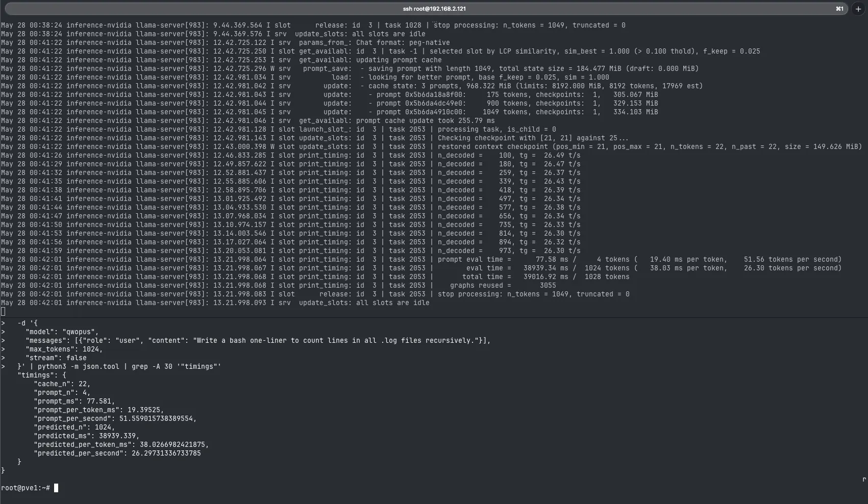
Task: Click the "prompt_n": 4 line
Action: 62,392
